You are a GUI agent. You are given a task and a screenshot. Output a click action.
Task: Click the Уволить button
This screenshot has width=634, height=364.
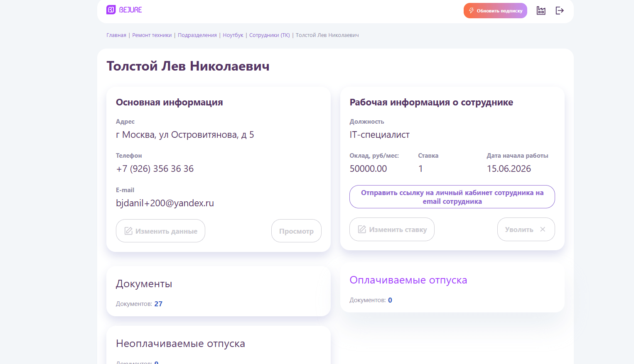[526, 229]
